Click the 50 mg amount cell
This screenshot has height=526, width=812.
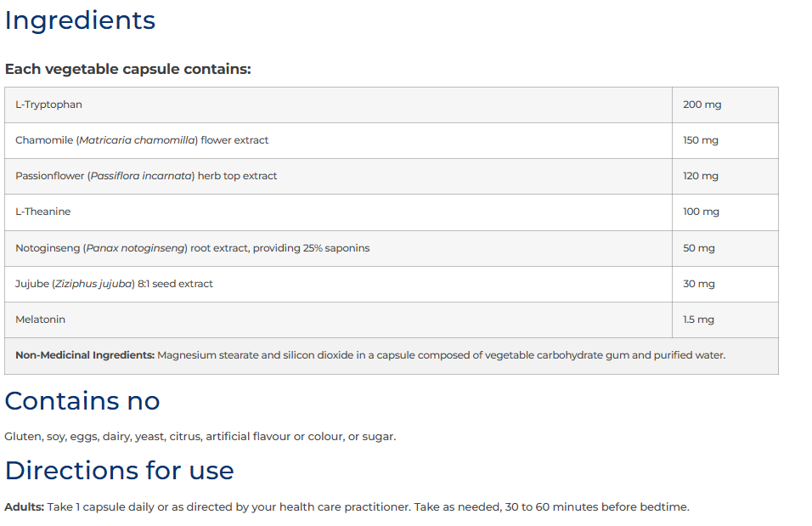725,248
